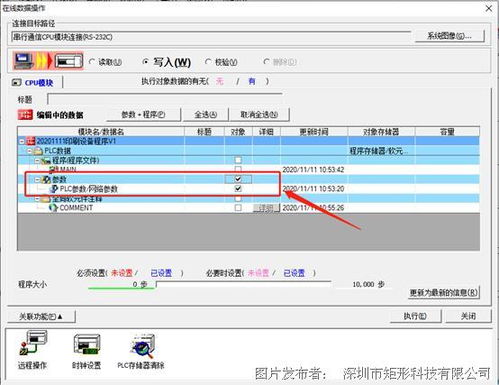The image size is (499, 385).
Task: Click the COMMENT global comment icon
Action: click(53, 208)
